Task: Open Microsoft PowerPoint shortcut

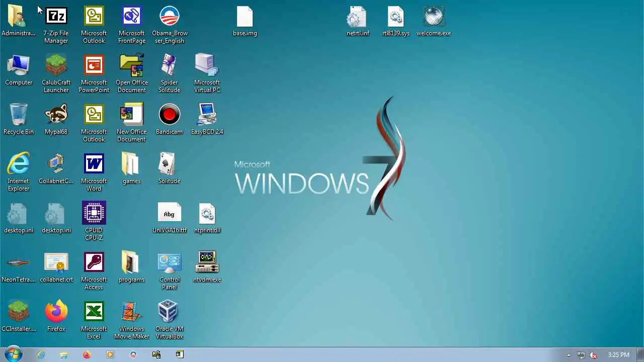Action: 94,74
